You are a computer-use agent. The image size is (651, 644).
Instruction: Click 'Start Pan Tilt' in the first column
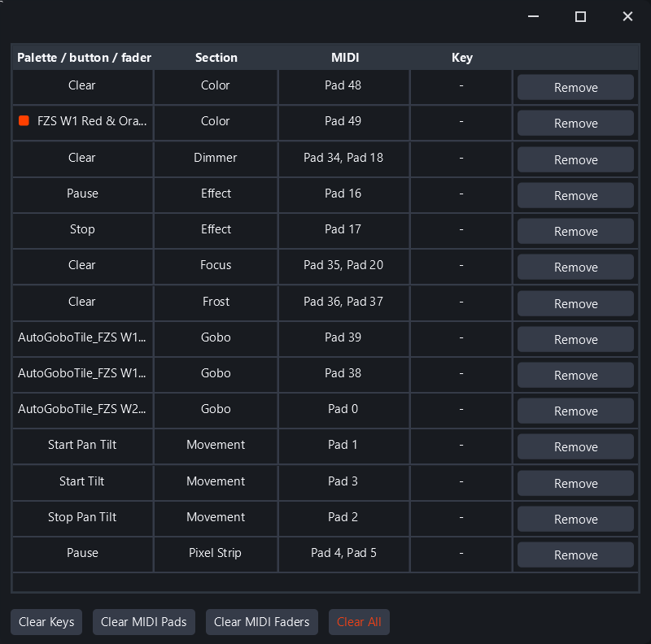click(x=82, y=445)
